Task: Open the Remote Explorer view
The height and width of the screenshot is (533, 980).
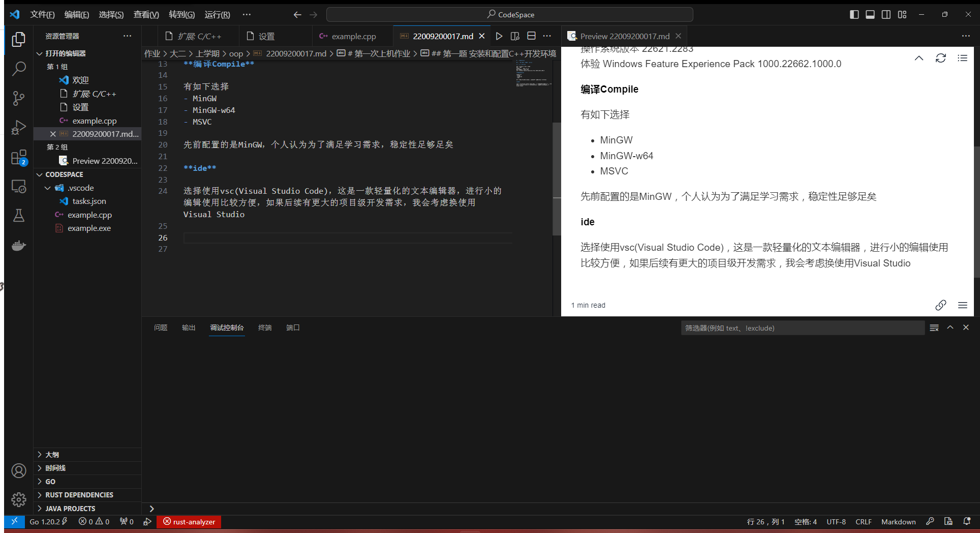Action: pos(19,187)
